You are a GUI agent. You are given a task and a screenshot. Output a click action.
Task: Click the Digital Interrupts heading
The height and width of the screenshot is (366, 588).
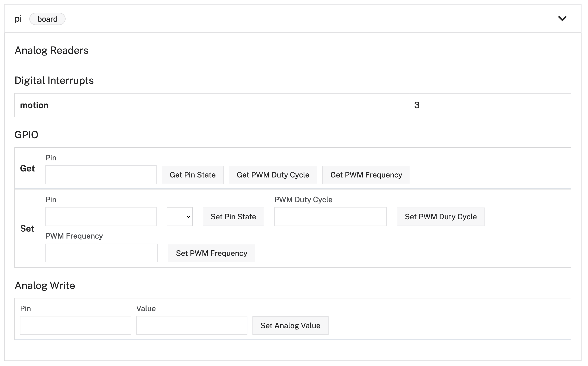(54, 80)
